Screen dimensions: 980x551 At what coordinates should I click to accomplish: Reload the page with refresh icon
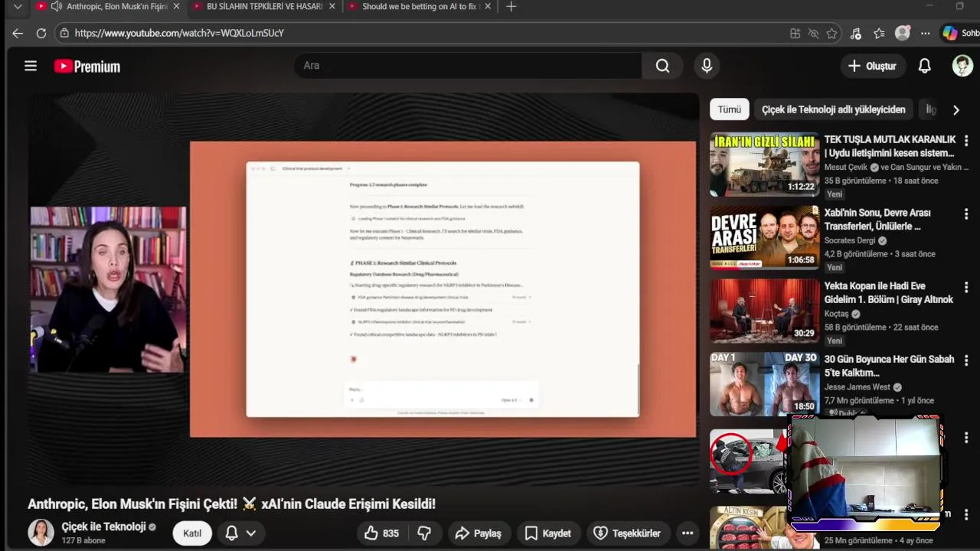pyautogui.click(x=41, y=33)
